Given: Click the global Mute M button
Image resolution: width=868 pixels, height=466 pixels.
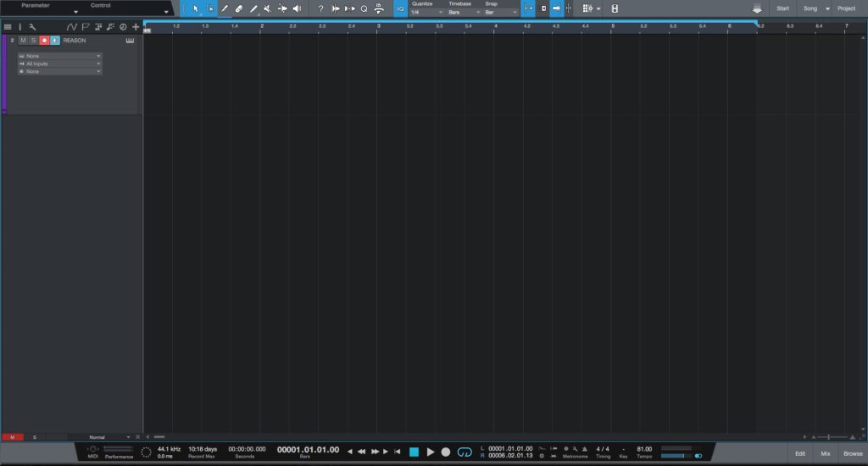Looking at the screenshot, I should [x=12, y=437].
